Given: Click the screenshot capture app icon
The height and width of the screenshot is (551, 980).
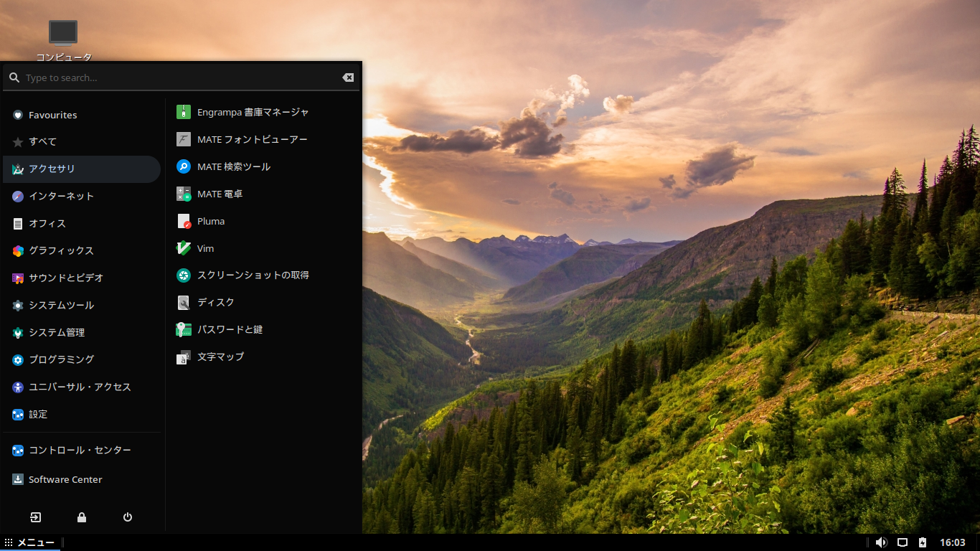Looking at the screenshot, I should 184,275.
